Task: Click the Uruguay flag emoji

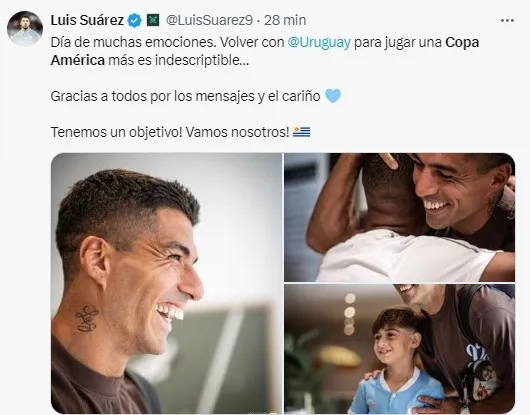Action: click(x=302, y=132)
